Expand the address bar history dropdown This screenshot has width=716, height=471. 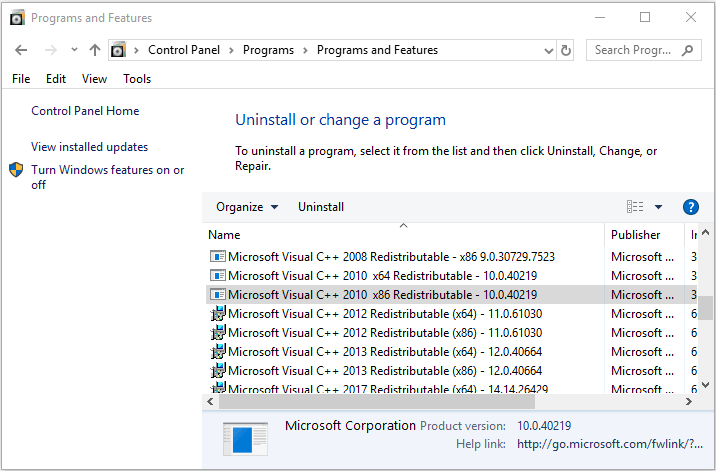click(x=549, y=50)
